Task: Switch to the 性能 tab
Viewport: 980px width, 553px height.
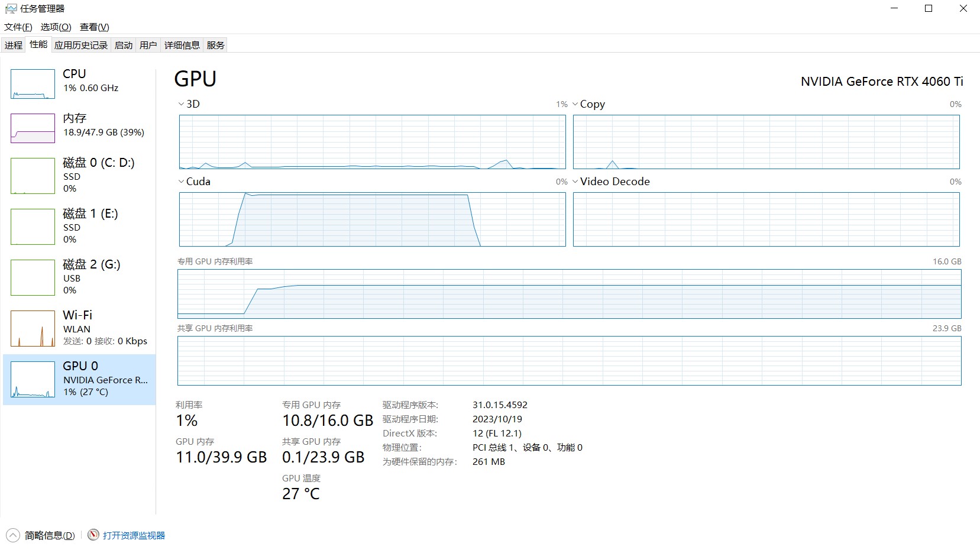Action: (x=38, y=44)
